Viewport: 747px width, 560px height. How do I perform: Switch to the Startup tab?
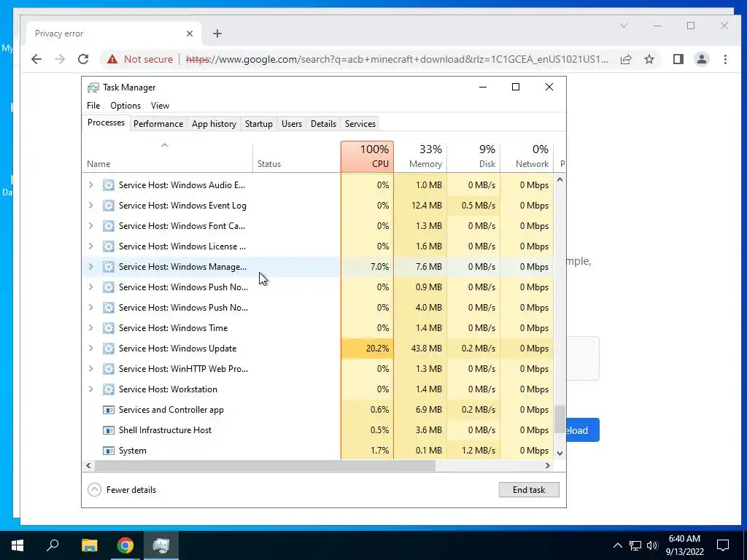[x=259, y=124]
